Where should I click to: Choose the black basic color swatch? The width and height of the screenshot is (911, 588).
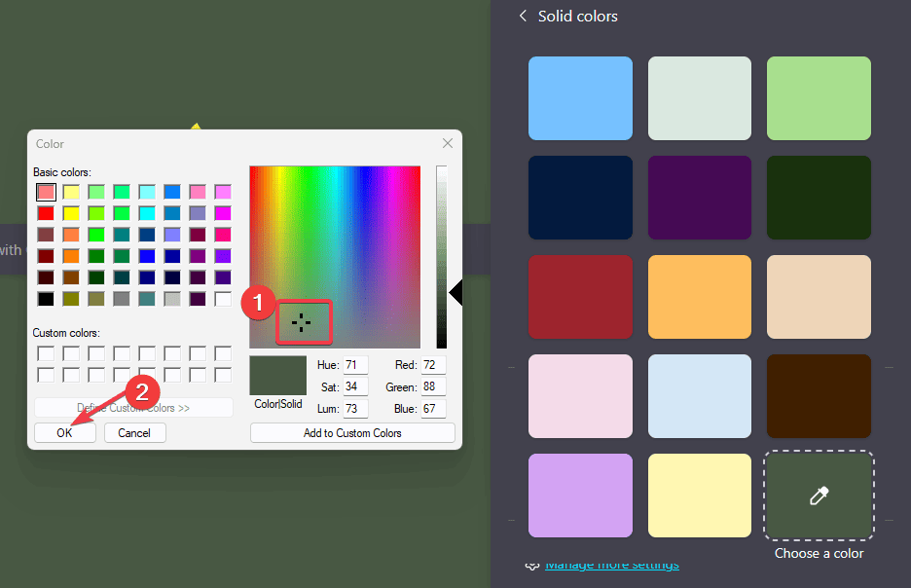click(x=46, y=299)
